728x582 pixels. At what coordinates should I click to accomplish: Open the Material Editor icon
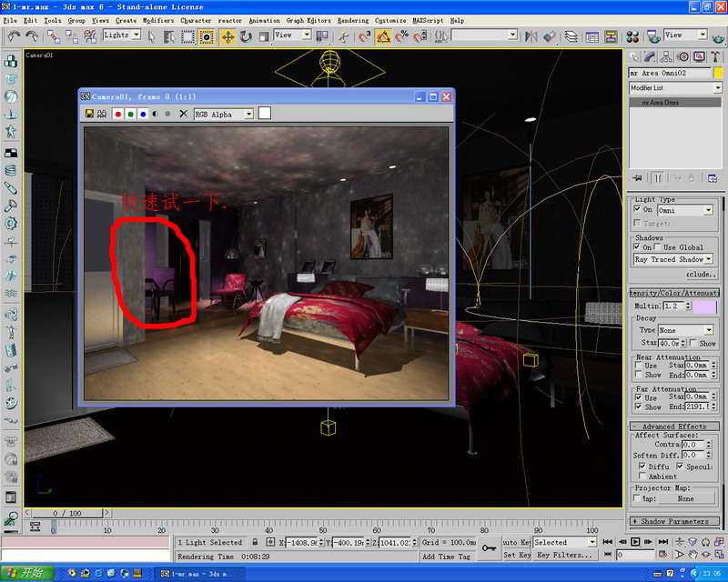[x=632, y=36]
